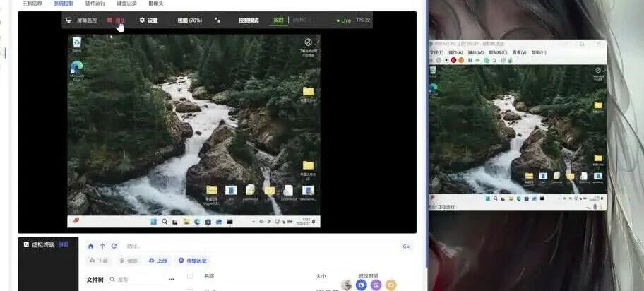Screen dimensions: 644x291
Task: Open the 摄像头 tab
Action: pyautogui.click(x=155, y=4)
